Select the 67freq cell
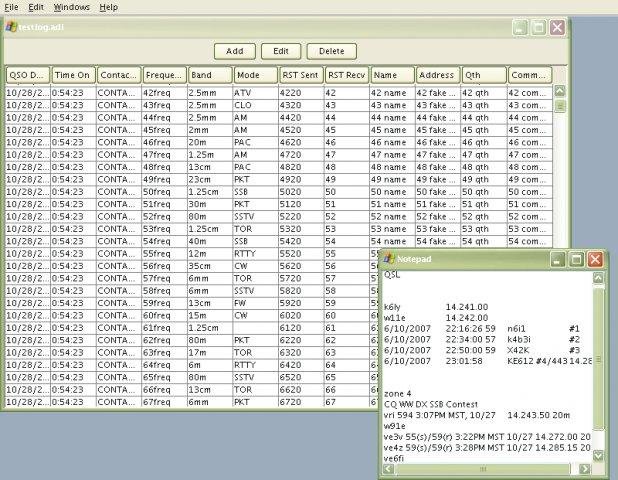The height and width of the screenshot is (480, 618). 164,402
